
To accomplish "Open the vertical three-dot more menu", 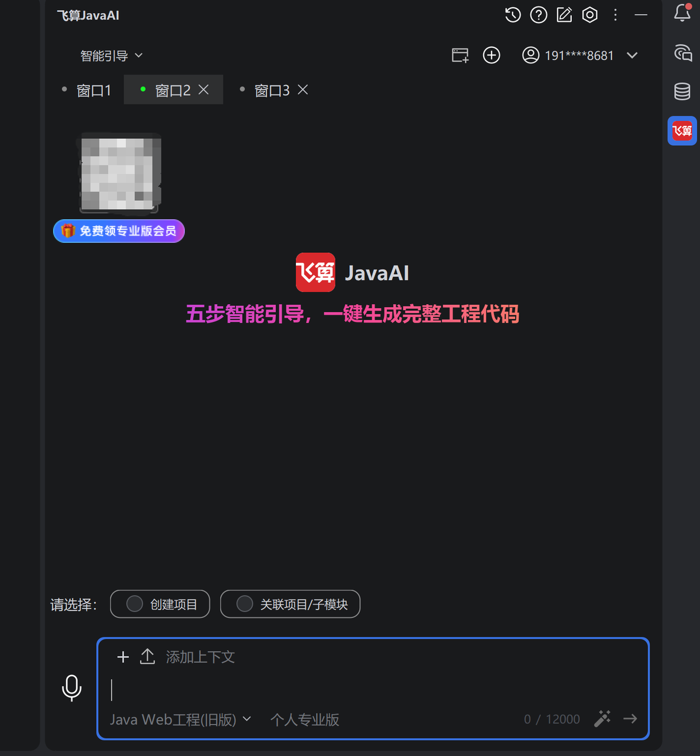I will (x=616, y=15).
